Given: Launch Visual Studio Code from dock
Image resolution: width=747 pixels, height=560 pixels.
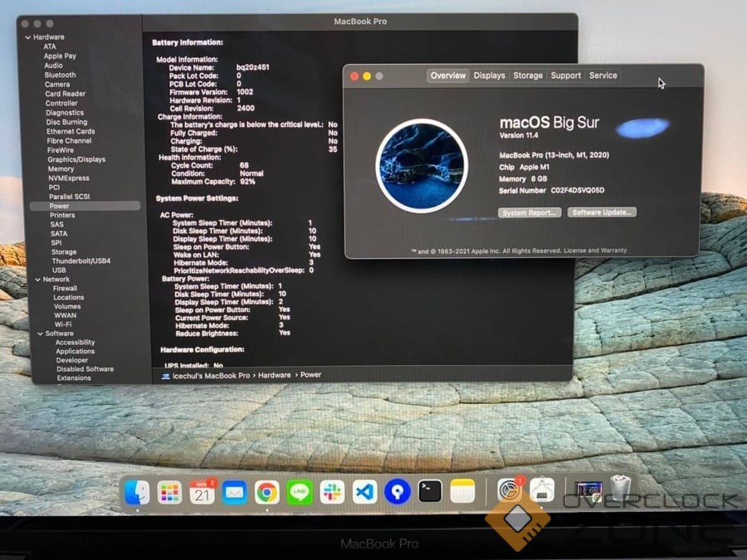Looking at the screenshot, I should click(364, 492).
